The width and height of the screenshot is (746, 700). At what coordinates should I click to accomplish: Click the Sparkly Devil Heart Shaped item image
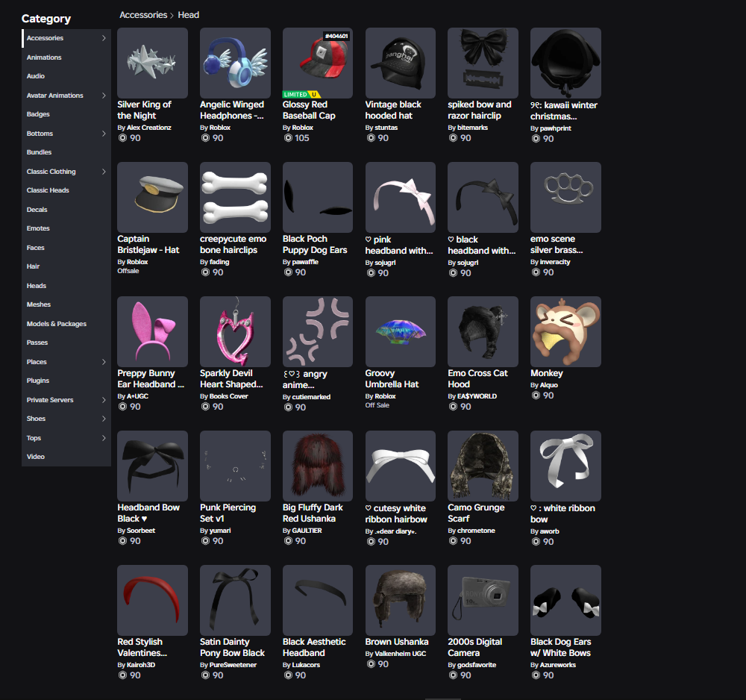[235, 331]
